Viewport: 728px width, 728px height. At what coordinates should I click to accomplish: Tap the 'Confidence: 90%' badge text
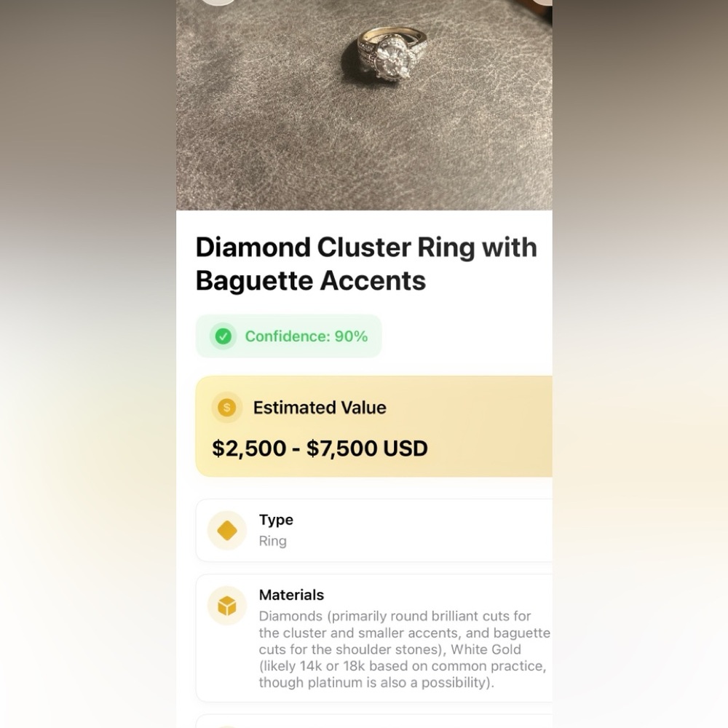(306, 336)
